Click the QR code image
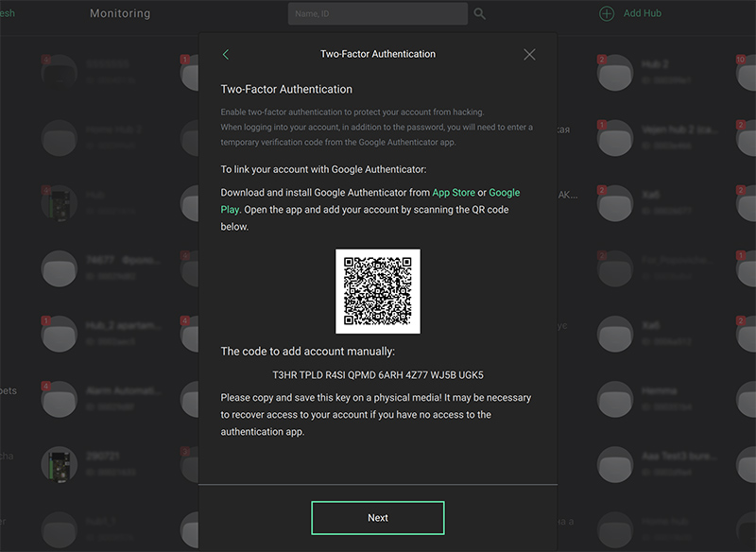Image resolution: width=756 pixels, height=552 pixels. (x=377, y=291)
